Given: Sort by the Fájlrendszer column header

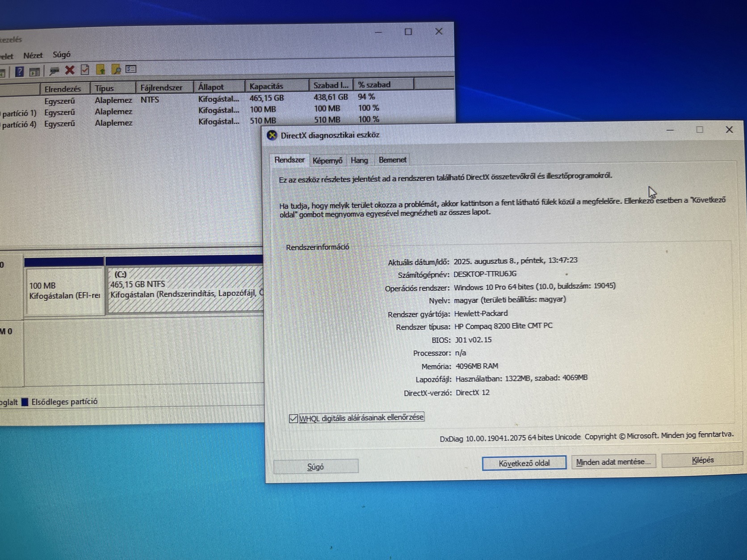Looking at the screenshot, I should [x=164, y=88].
